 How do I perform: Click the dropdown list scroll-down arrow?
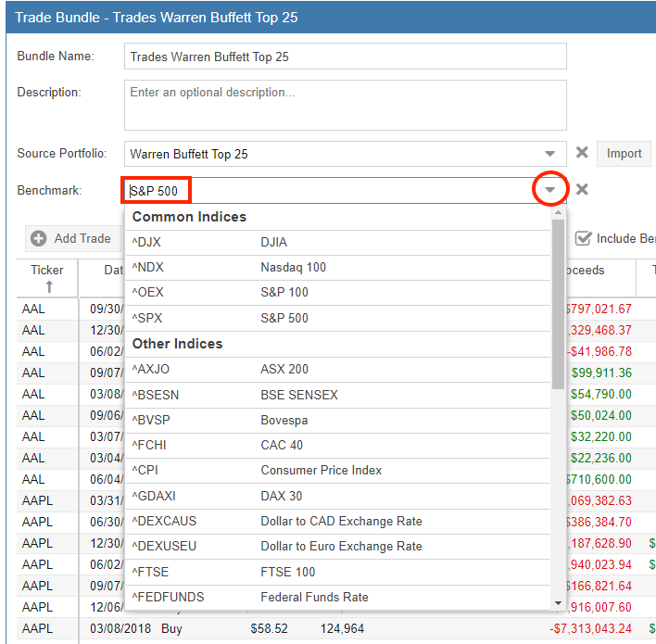tap(558, 603)
